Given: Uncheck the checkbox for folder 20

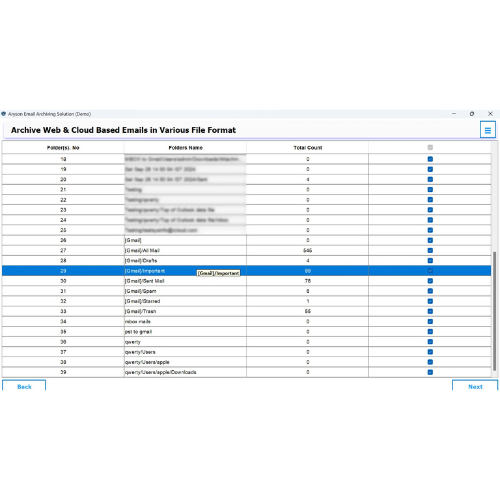Looking at the screenshot, I should 430,179.
